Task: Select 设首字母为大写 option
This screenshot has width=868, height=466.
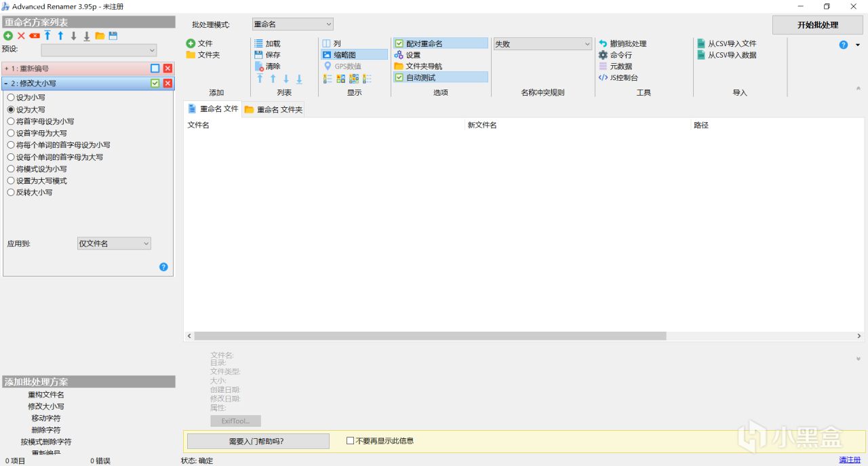Action: coord(37,133)
